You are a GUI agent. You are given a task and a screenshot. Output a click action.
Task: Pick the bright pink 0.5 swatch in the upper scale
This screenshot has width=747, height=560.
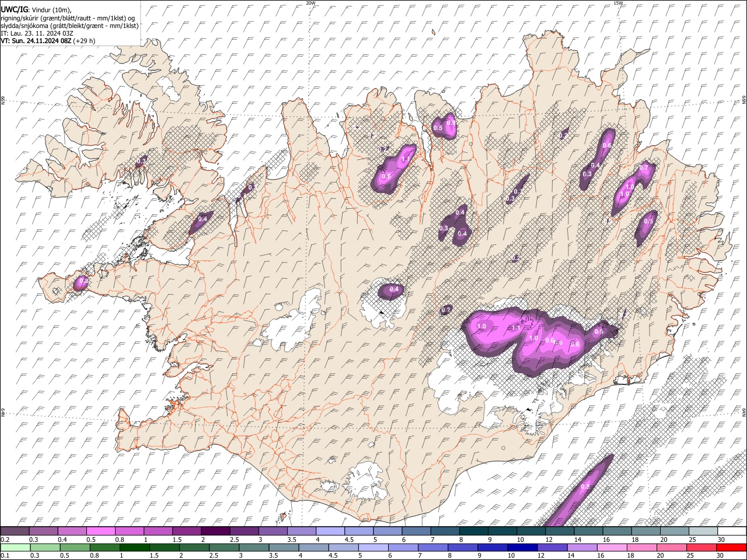coord(100,531)
